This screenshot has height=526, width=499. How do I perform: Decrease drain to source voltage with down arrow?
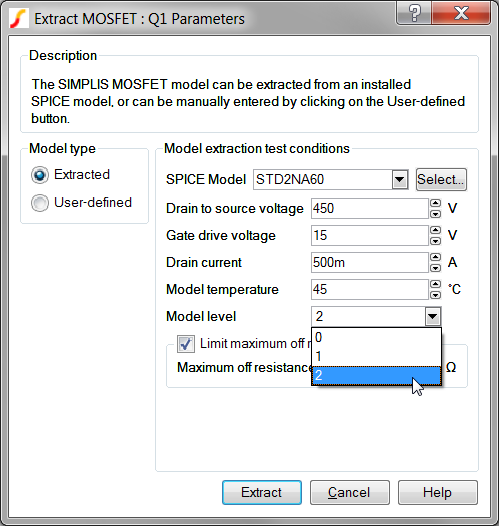[x=435, y=214]
